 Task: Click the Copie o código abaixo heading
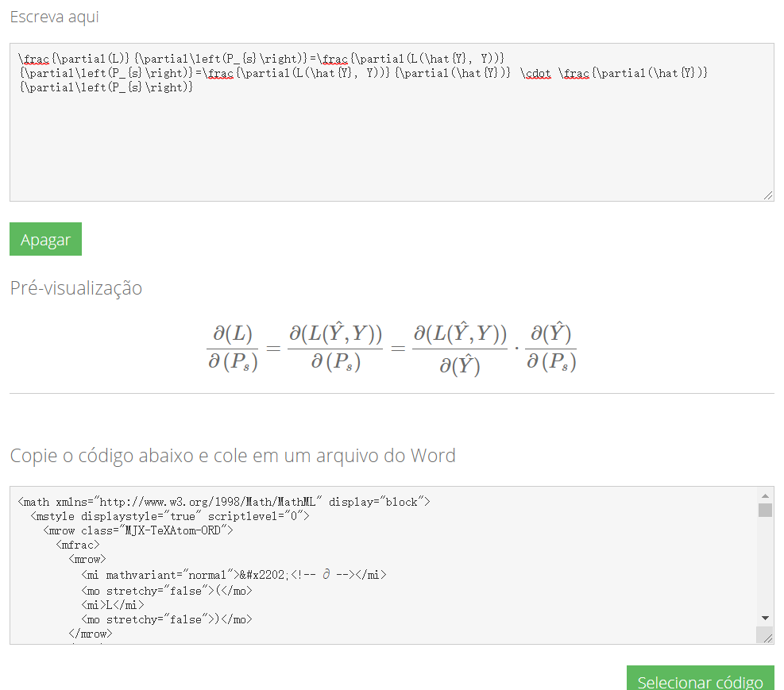pos(232,455)
